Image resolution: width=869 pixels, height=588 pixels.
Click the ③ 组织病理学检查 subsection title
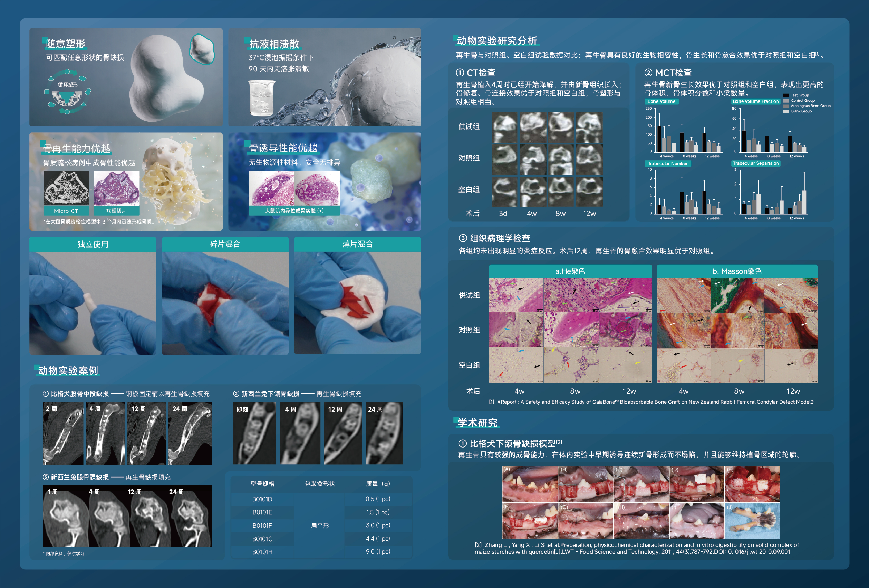point(494,238)
